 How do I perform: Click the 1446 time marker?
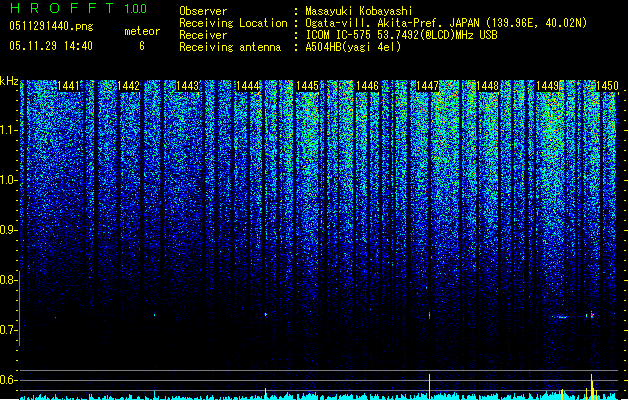(367, 86)
